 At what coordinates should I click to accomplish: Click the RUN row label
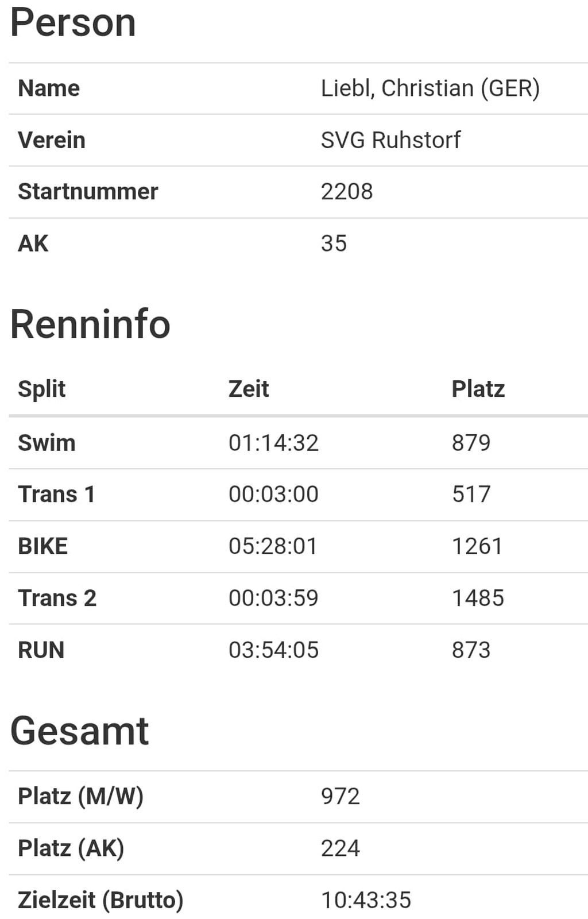[x=41, y=650]
